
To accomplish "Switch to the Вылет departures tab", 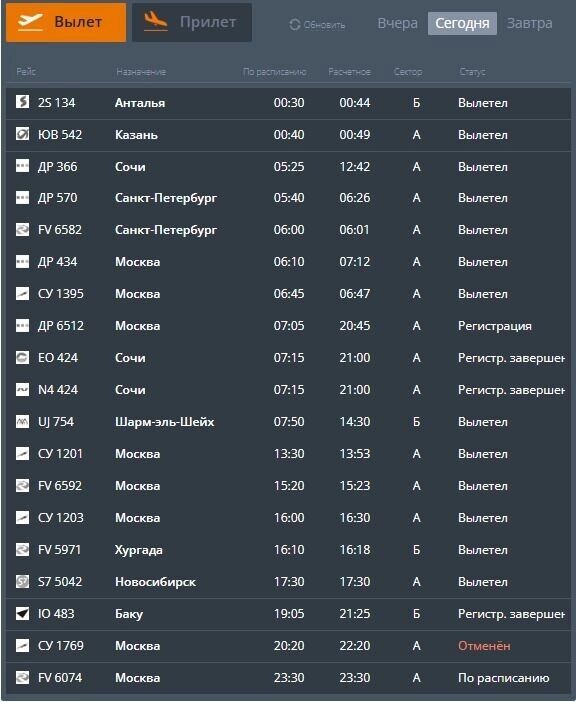I will [x=66, y=22].
